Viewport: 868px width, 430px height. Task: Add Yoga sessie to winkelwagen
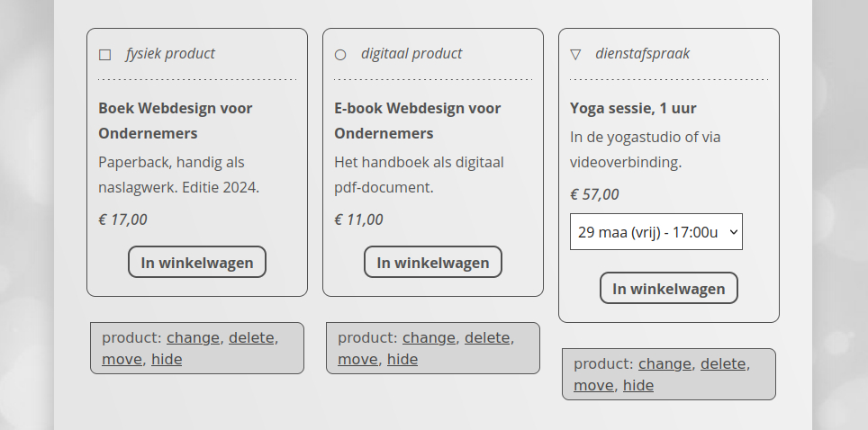click(x=668, y=288)
